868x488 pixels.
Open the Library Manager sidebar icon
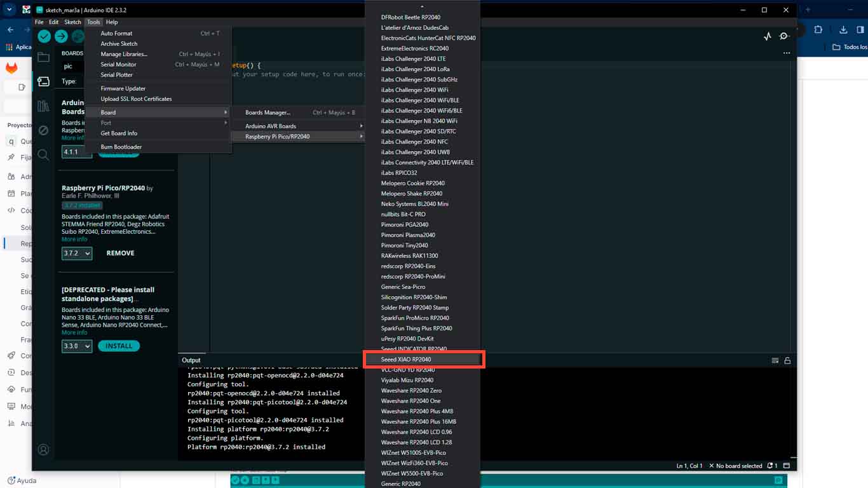43,106
